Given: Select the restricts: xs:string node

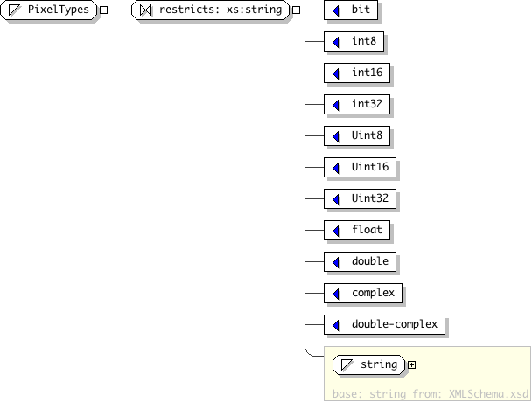Looking at the screenshot, I should click(x=211, y=10).
